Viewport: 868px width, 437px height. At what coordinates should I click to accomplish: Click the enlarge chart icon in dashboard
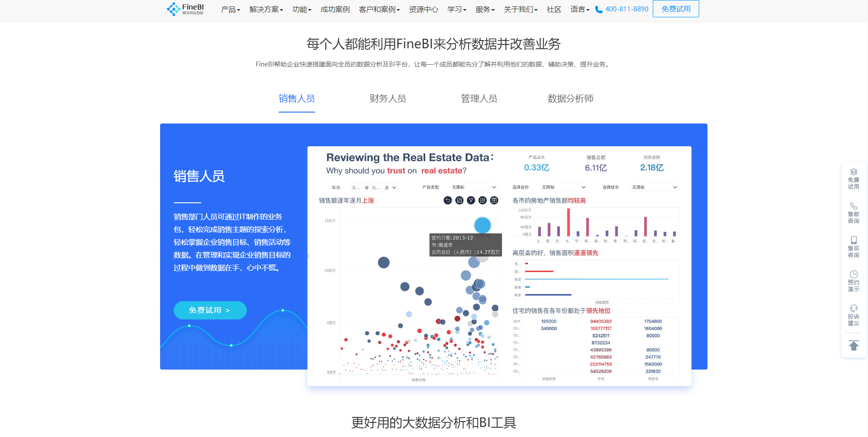(459, 201)
